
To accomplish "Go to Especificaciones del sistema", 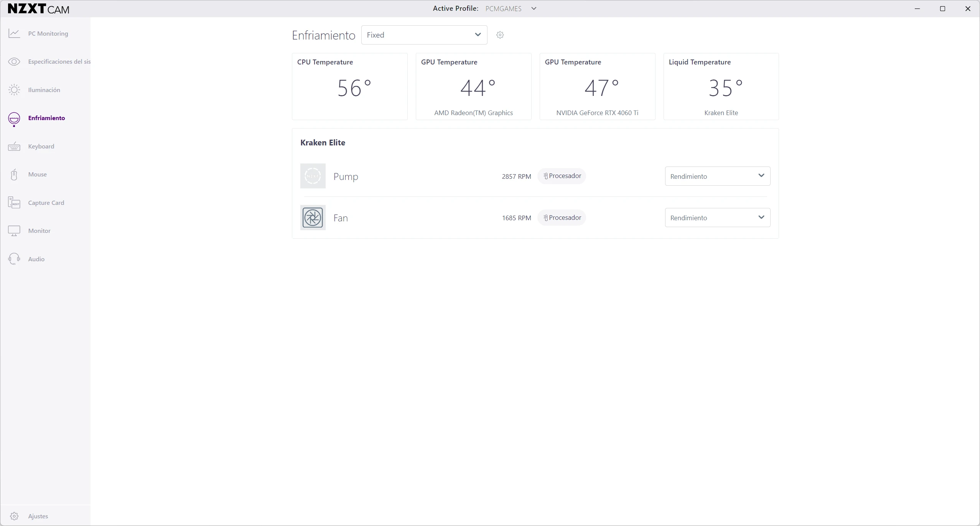I will pyautogui.click(x=59, y=61).
